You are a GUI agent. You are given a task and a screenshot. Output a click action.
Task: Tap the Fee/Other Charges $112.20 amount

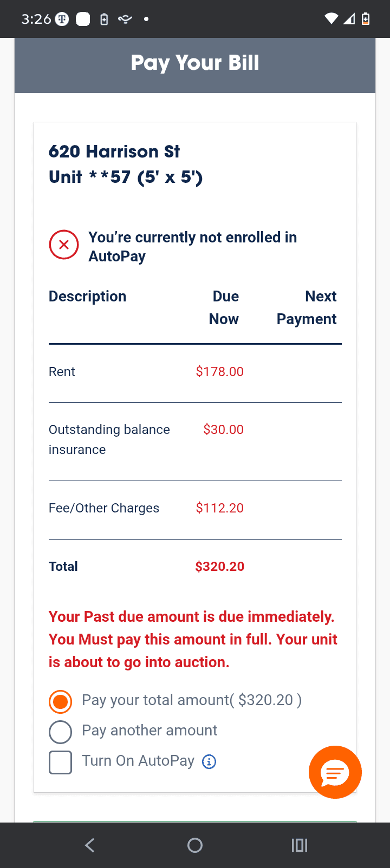[x=220, y=508]
